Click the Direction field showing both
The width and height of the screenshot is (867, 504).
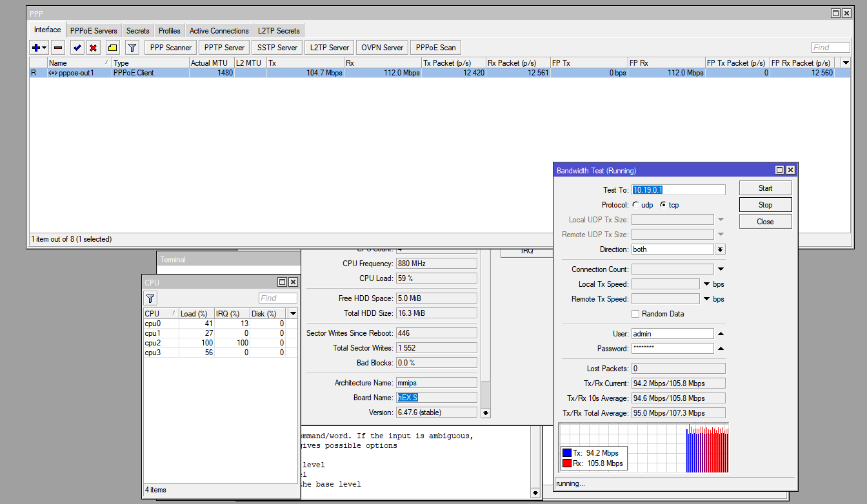coord(673,249)
